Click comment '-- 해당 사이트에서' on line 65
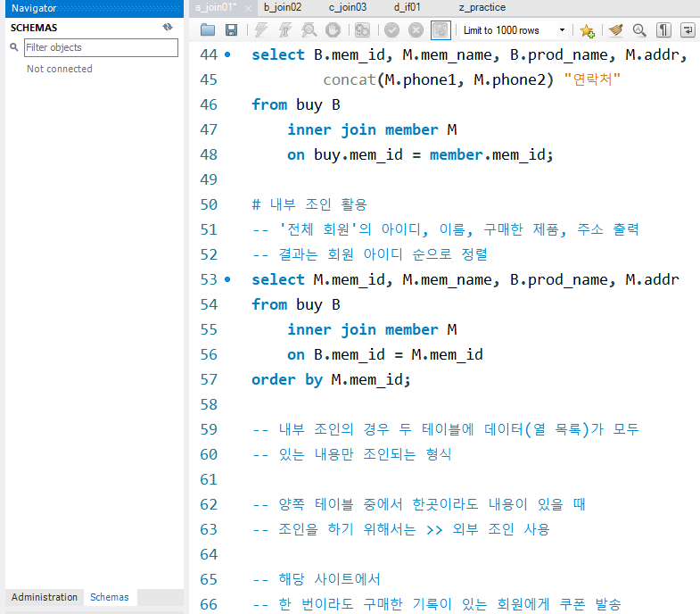 pos(317,579)
